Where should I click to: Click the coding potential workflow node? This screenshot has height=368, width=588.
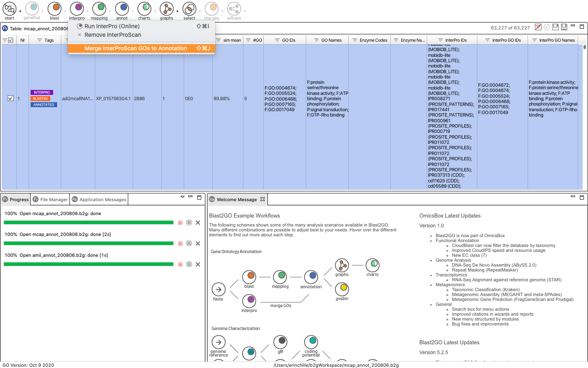coord(311,342)
